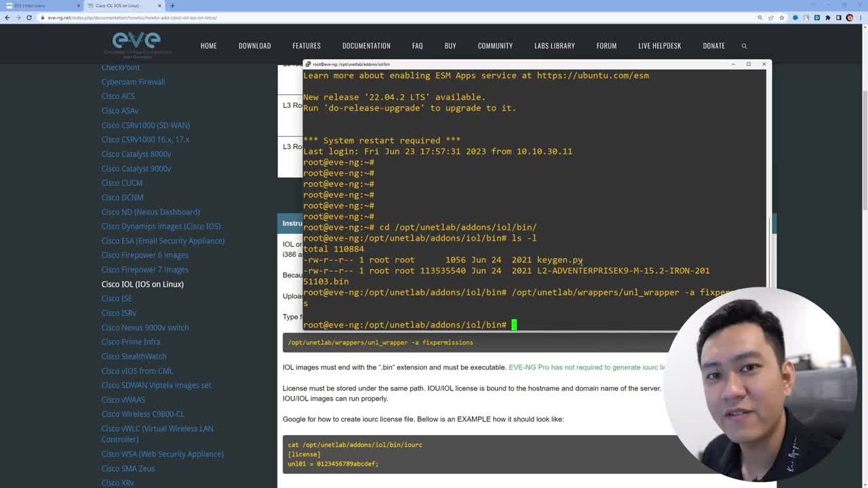Viewport: 868px width, 488px height.
Task: Click the terminal prompt cursor line
Action: click(x=410, y=325)
